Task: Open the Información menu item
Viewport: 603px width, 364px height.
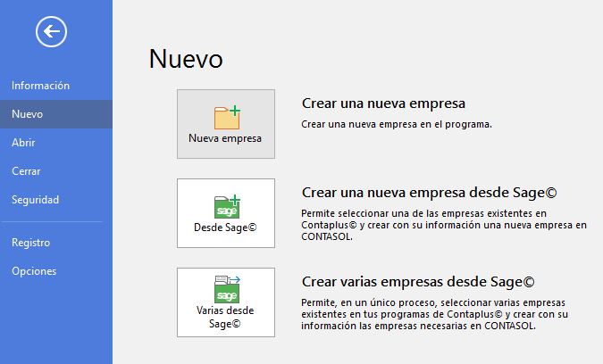Action: pos(56,86)
